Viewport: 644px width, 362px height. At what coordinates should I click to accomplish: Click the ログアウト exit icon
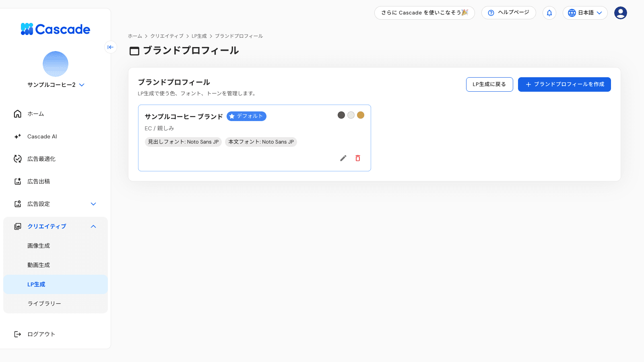(x=18, y=334)
